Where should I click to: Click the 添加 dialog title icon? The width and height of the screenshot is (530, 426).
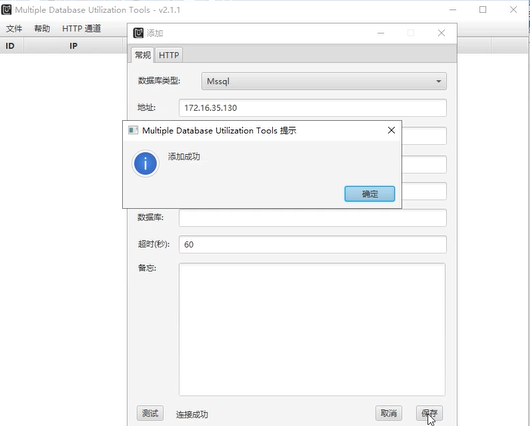[138, 33]
